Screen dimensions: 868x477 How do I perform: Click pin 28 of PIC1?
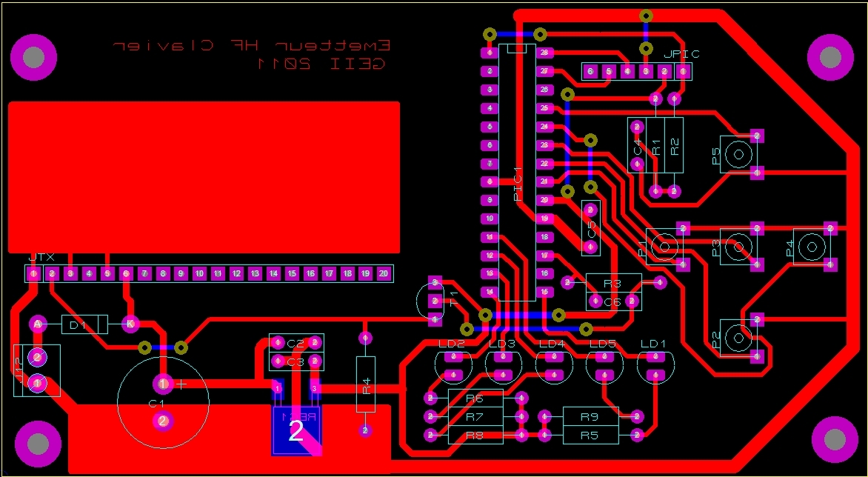544,53
